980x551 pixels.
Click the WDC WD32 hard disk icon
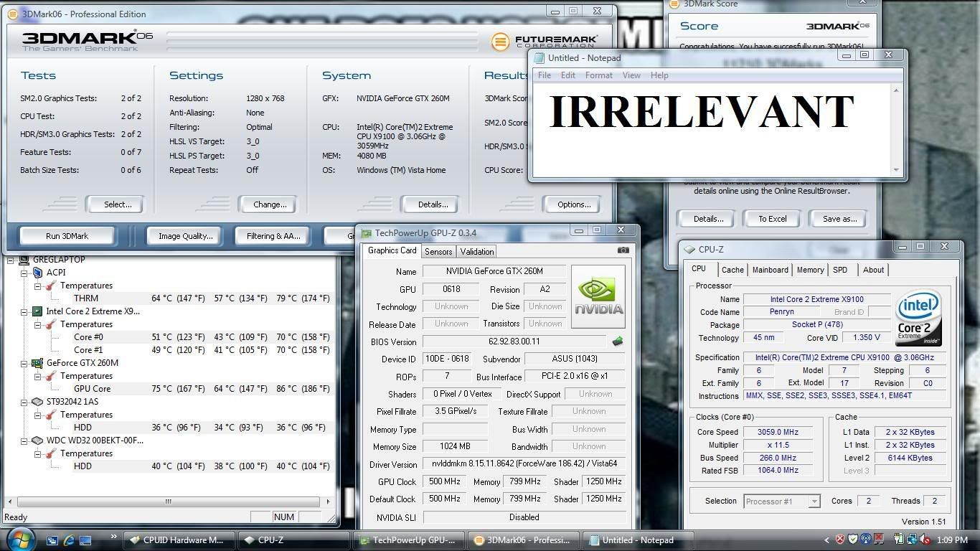click(37, 441)
